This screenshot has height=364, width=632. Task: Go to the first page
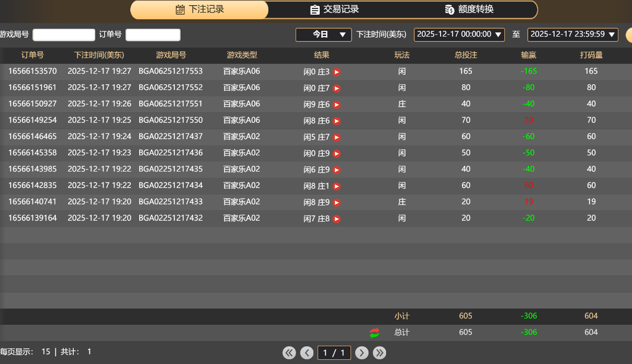(289, 353)
